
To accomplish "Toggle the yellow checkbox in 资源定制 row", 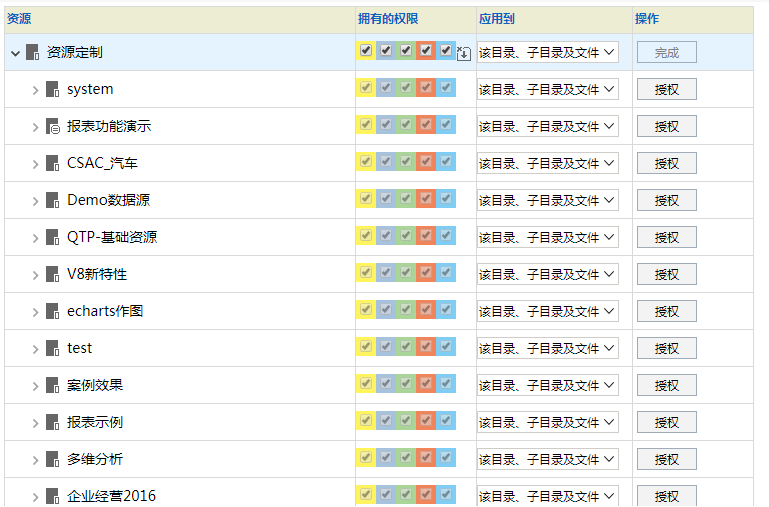I will point(366,50).
